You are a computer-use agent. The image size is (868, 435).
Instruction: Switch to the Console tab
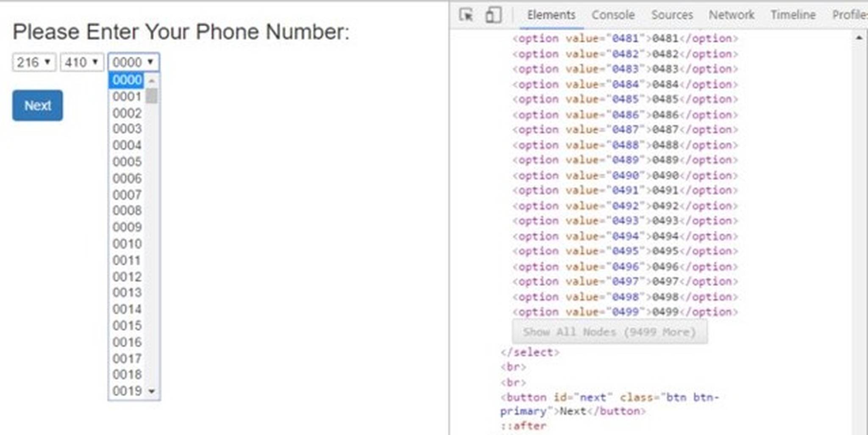(x=613, y=15)
